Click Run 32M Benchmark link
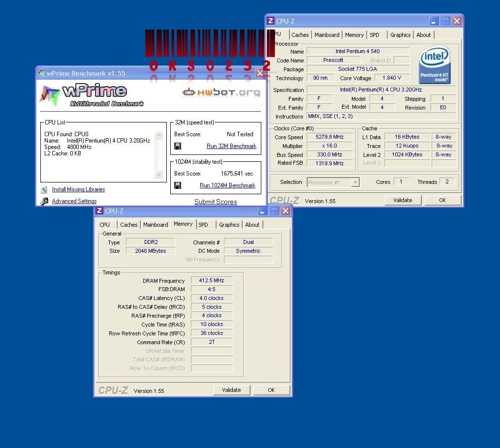Screen dimensions: 500x448 (x=231, y=146)
